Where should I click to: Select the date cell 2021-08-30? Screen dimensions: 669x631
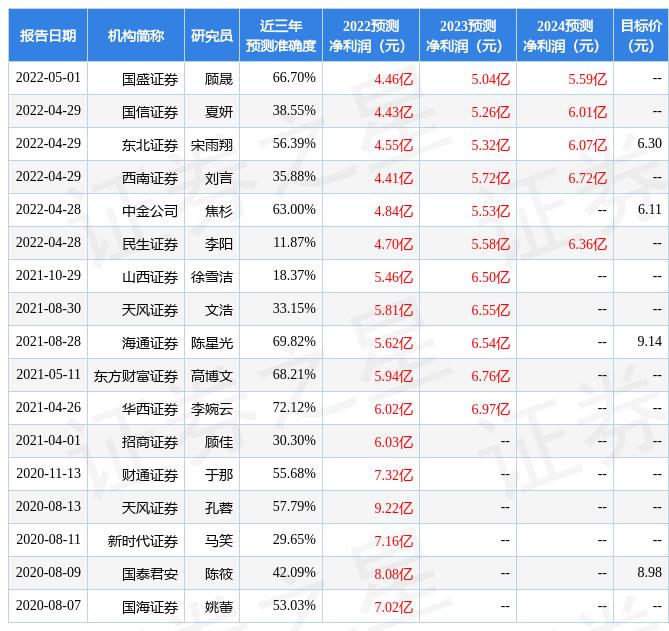(48, 308)
